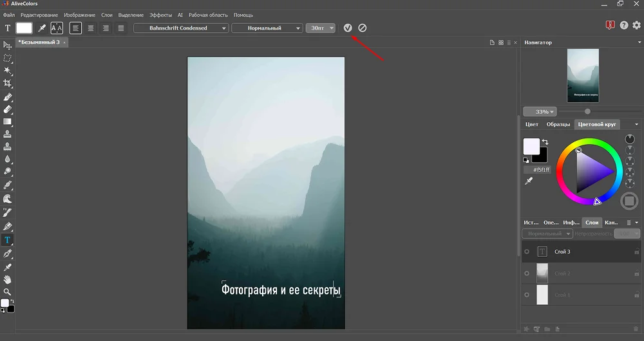Select the Gradient tool
644x341 pixels.
coord(7,122)
